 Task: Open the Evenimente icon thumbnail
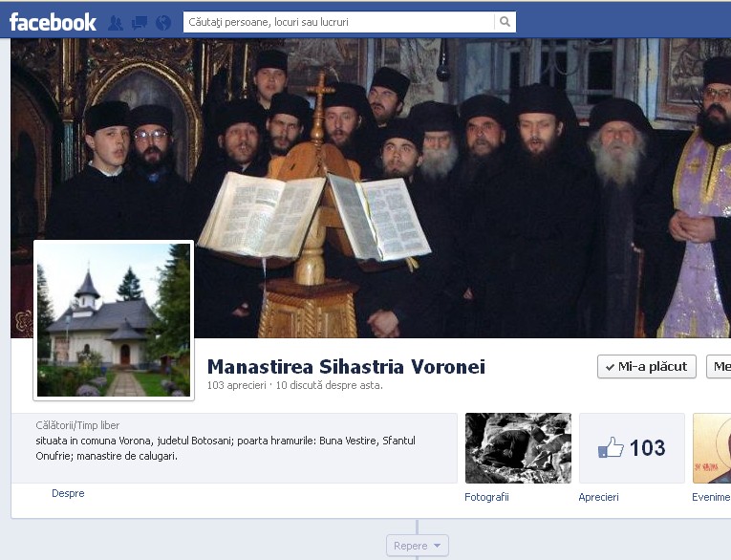[712, 447]
